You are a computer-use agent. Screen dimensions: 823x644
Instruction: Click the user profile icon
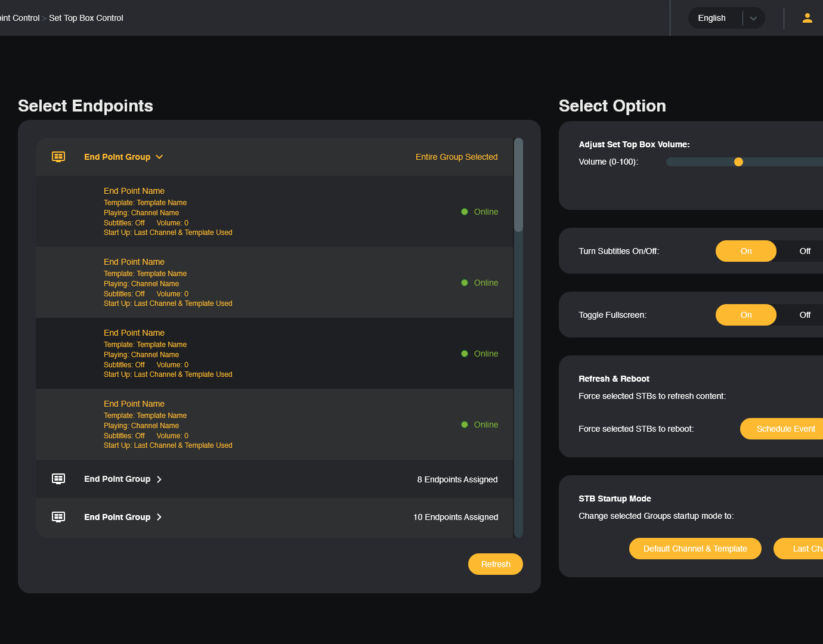(807, 18)
